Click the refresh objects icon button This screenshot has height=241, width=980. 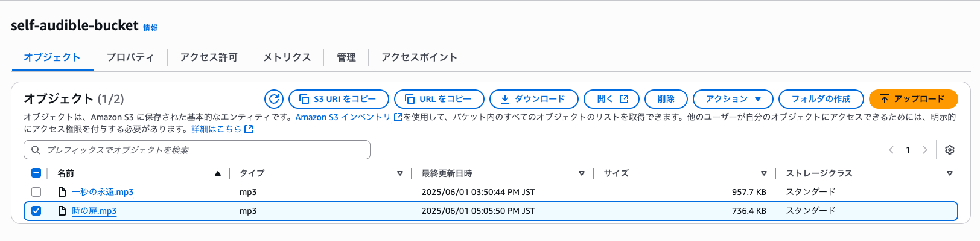[274, 99]
